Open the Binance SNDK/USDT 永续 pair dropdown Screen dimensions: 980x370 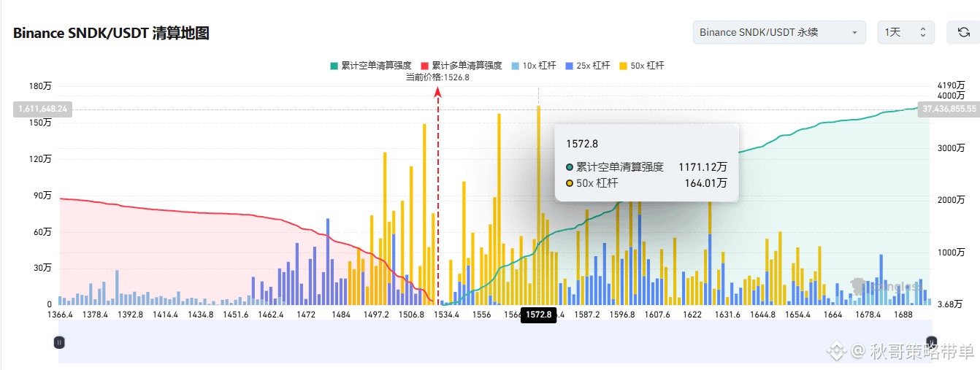coord(779,32)
